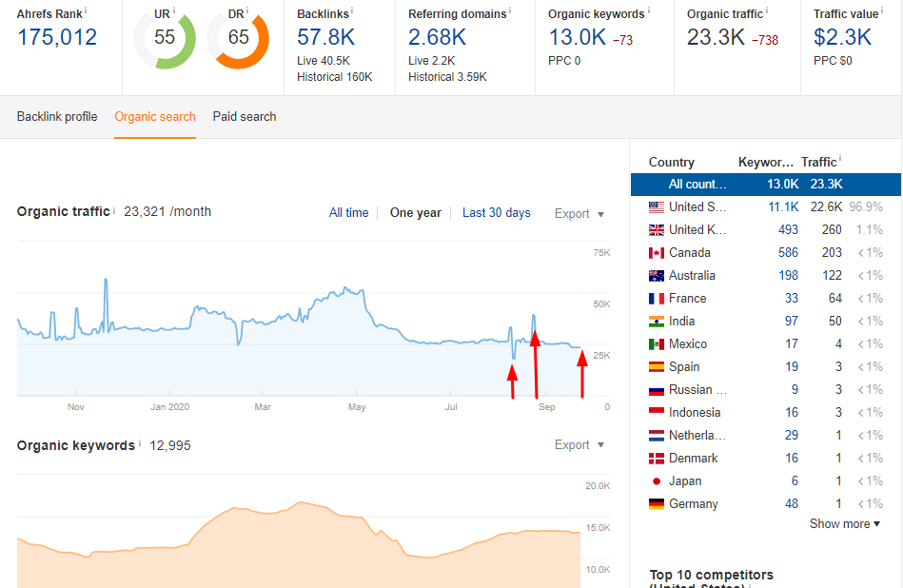
Task: Open the 13.0K organic keywords count
Action: [577, 37]
